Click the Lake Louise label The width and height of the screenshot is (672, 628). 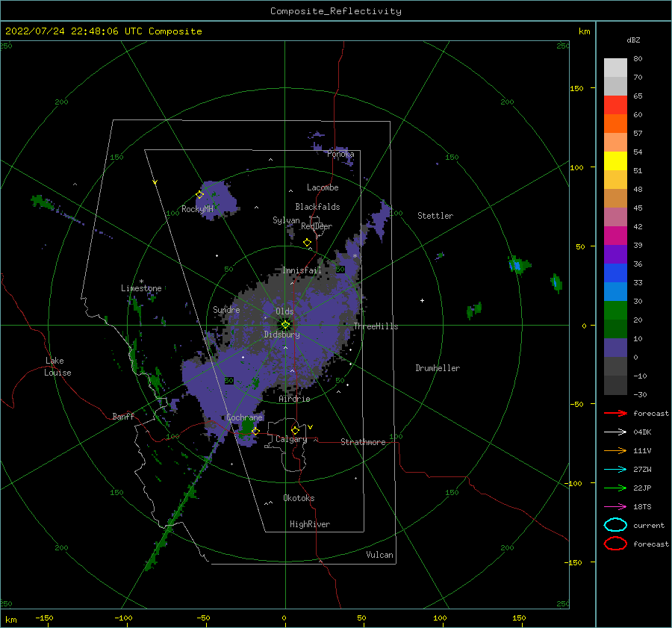57,367
